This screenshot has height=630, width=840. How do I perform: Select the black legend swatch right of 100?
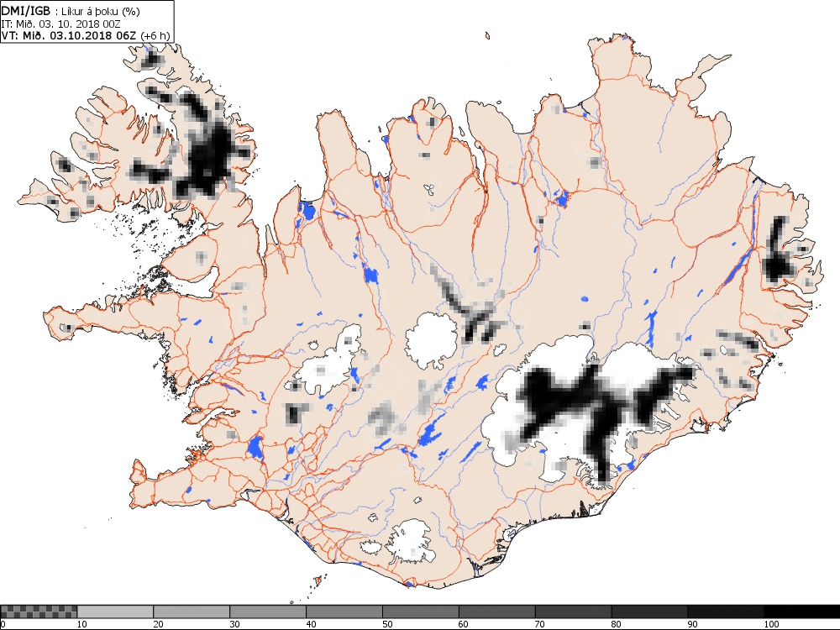pos(802,612)
